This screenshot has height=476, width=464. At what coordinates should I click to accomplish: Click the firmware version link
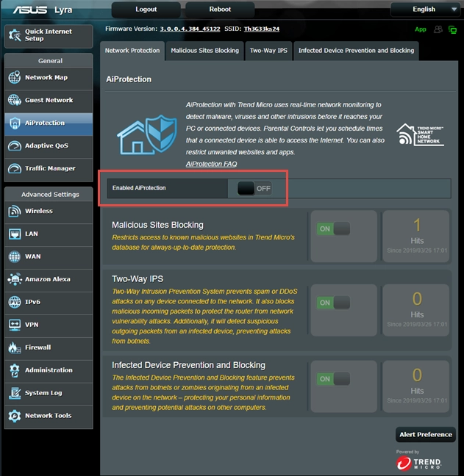(x=190, y=29)
